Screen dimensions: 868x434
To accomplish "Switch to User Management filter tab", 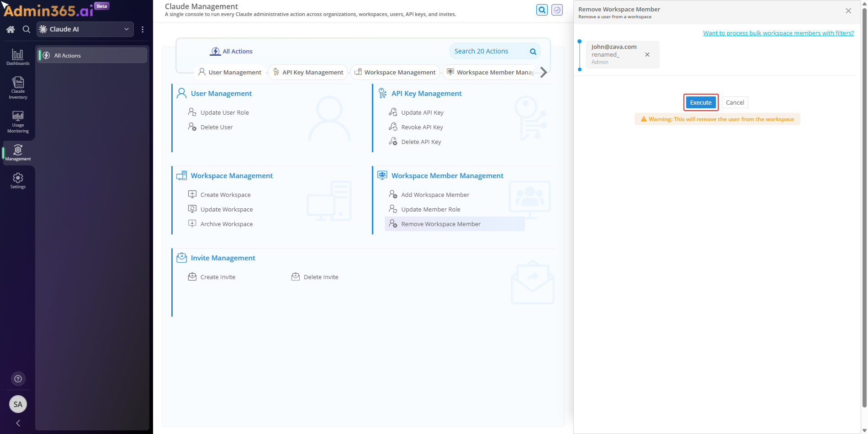I will (x=230, y=72).
